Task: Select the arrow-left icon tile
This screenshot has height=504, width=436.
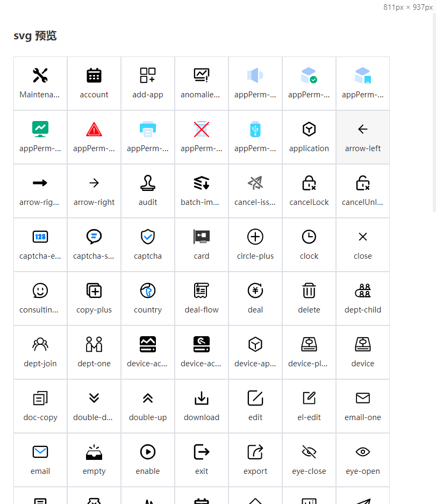Action: [x=363, y=137]
